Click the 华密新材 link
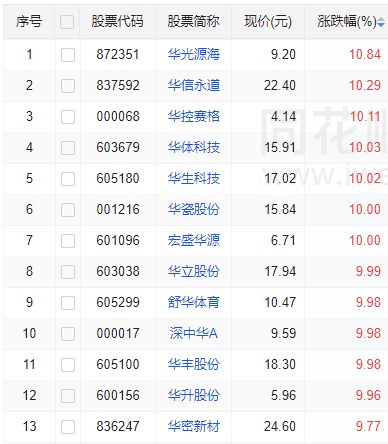This screenshot has width=388, height=444. tap(194, 426)
